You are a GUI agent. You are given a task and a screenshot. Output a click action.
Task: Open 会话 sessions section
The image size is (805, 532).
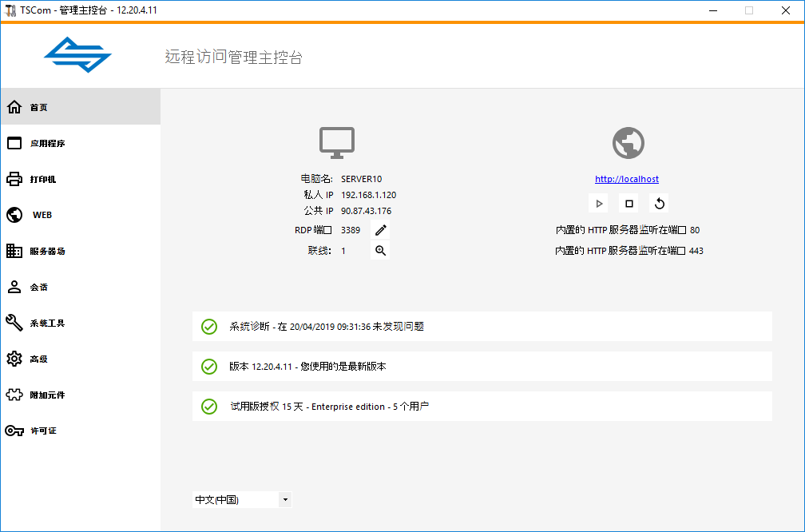tap(80, 287)
